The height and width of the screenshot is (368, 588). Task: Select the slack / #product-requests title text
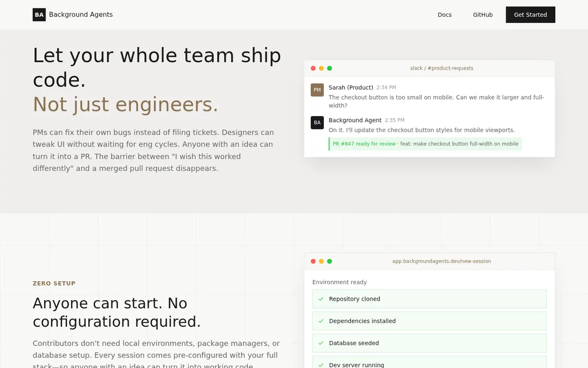tap(441, 68)
